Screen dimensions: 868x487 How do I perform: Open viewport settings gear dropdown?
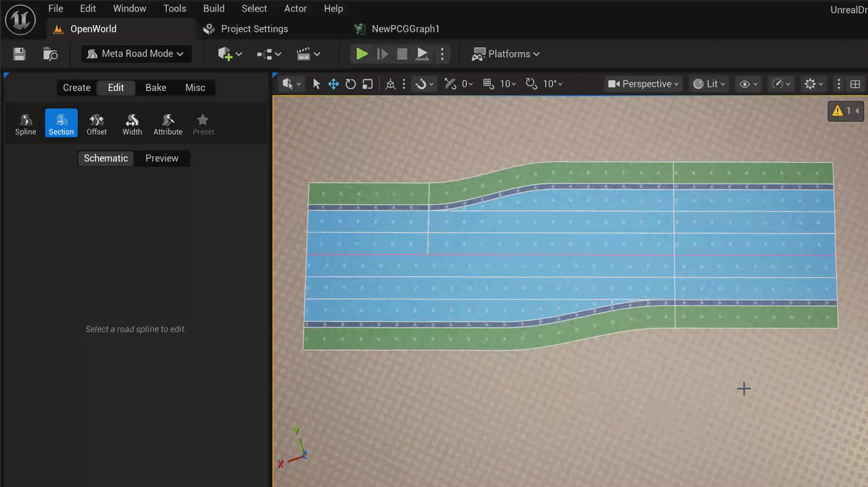[x=814, y=84]
